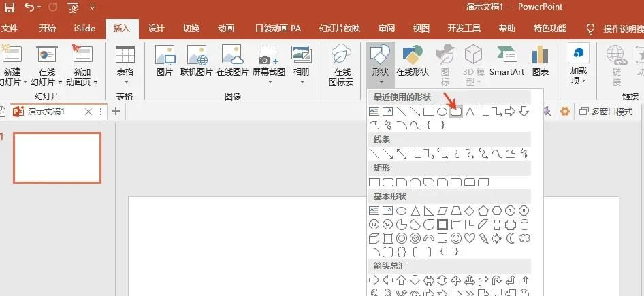This screenshot has width=644, height=296.
Task: Select the pentagon shape
Action: 483,211
